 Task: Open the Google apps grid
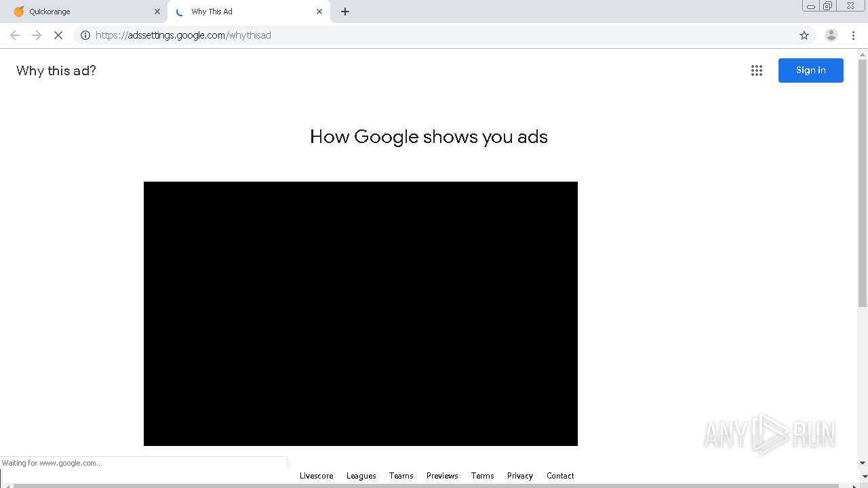[757, 70]
